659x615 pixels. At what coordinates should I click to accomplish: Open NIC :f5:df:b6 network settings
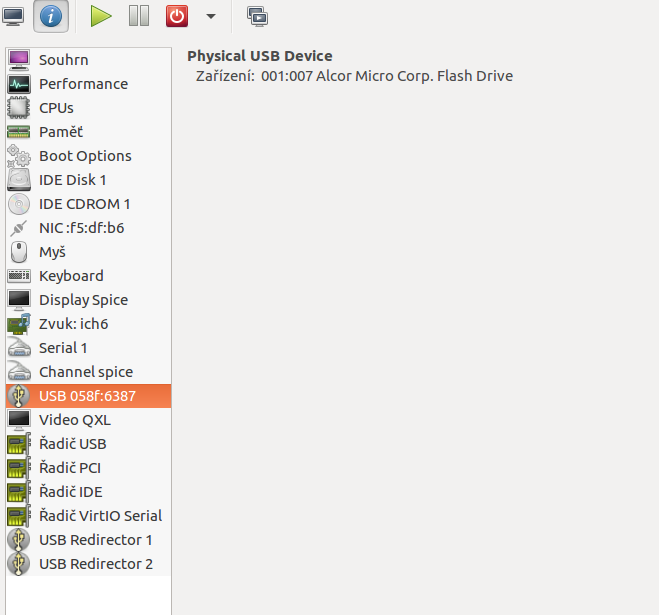(88, 228)
